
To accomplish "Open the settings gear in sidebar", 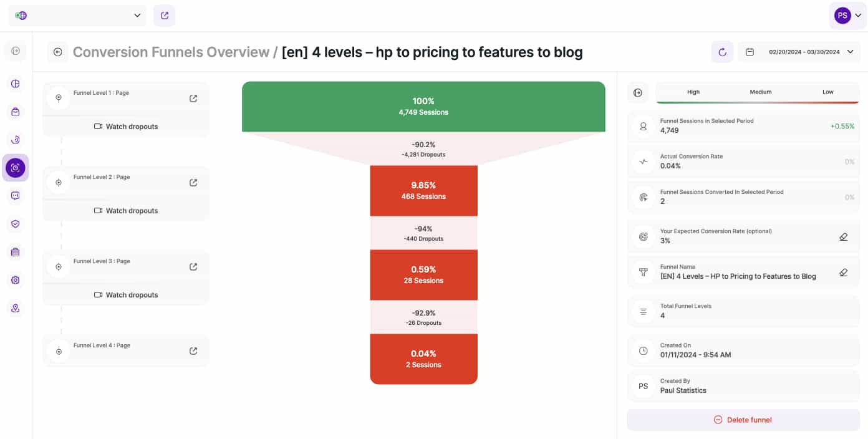I will click(16, 280).
